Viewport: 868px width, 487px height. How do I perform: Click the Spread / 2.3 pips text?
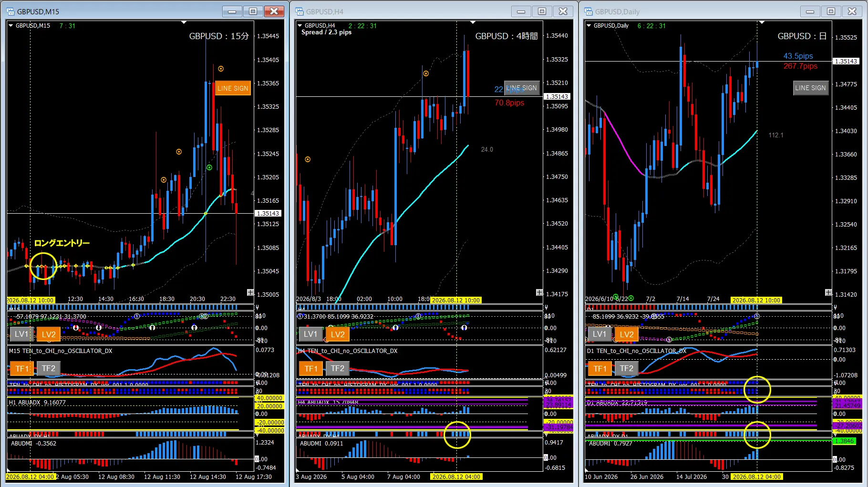tap(326, 32)
